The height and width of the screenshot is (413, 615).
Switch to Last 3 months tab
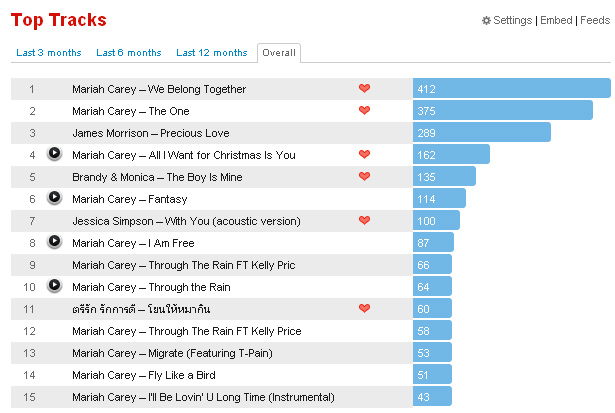tap(49, 53)
